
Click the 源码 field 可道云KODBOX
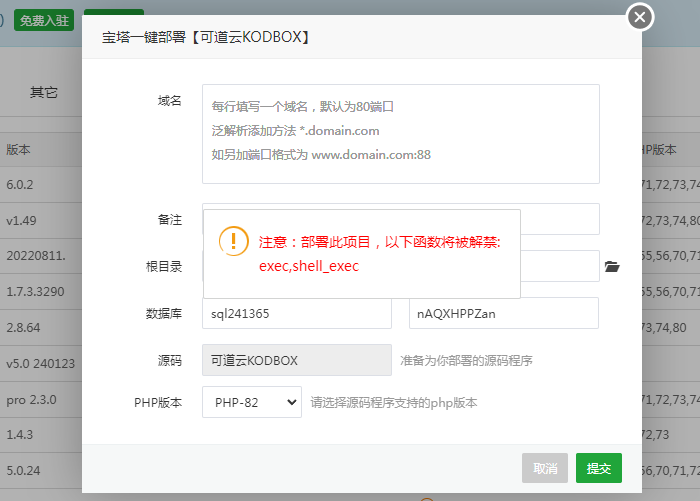pos(297,360)
